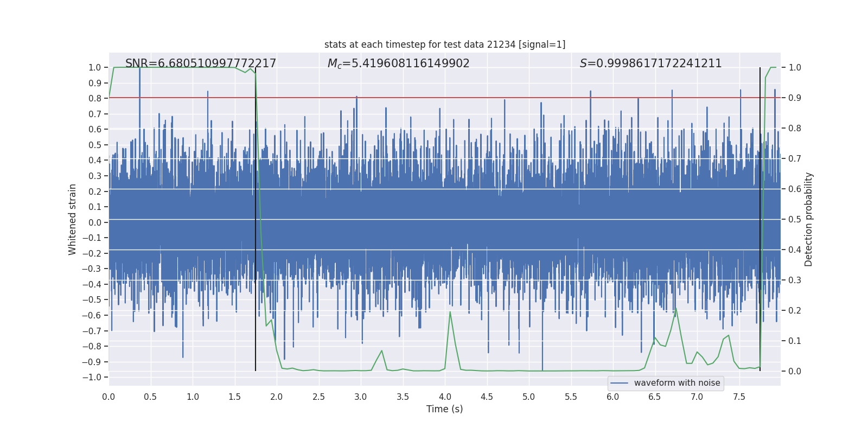Click the SNR value annotation

click(201, 63)
